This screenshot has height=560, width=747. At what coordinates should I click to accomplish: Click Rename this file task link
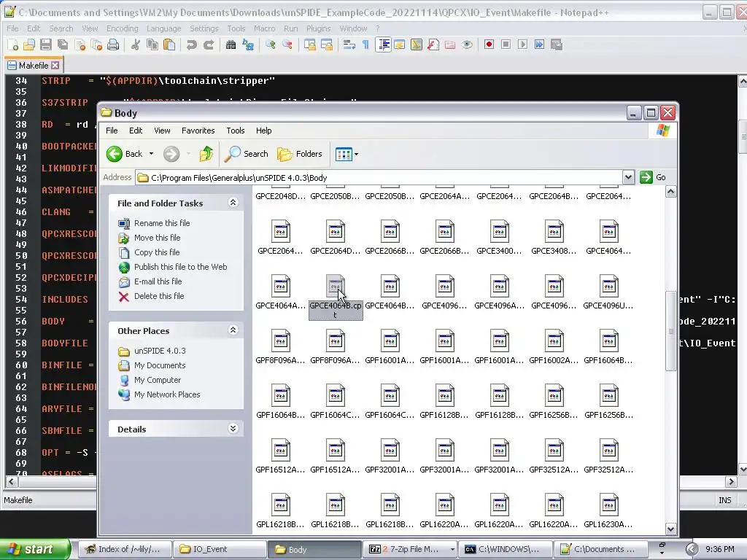click(x=162, y=223)
